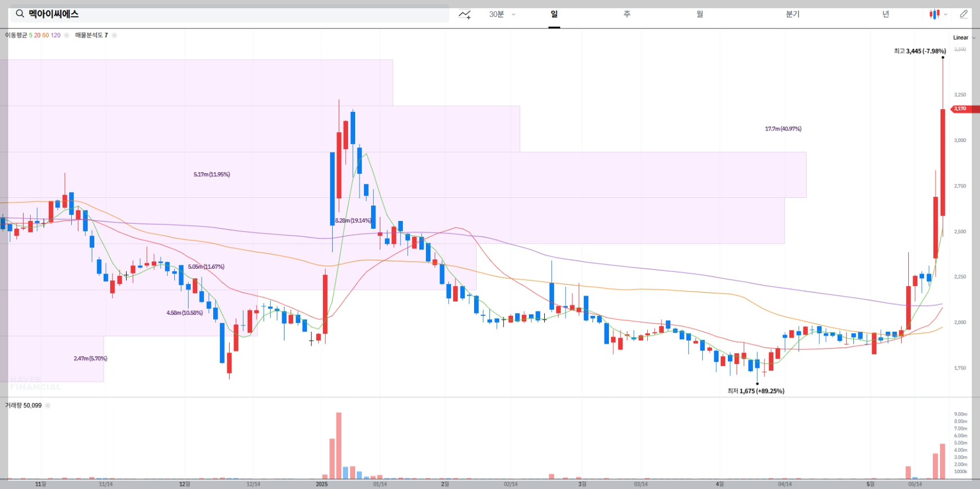Click the 12/14 date axis label
Image resolution: width=980 pixels, height=489 pixels.
pyautogui.click(x=253, y=484)
